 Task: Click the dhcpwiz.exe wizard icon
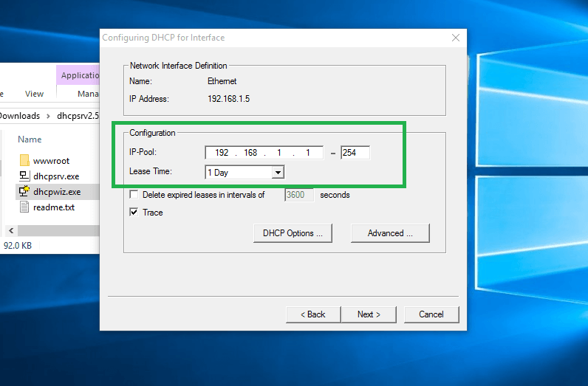coord(24,192)
